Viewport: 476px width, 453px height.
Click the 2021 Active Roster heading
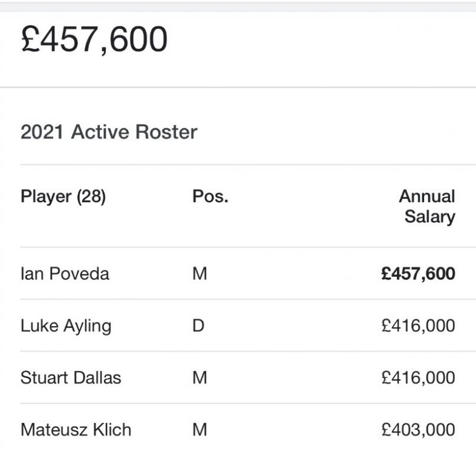tap(109, 132)
